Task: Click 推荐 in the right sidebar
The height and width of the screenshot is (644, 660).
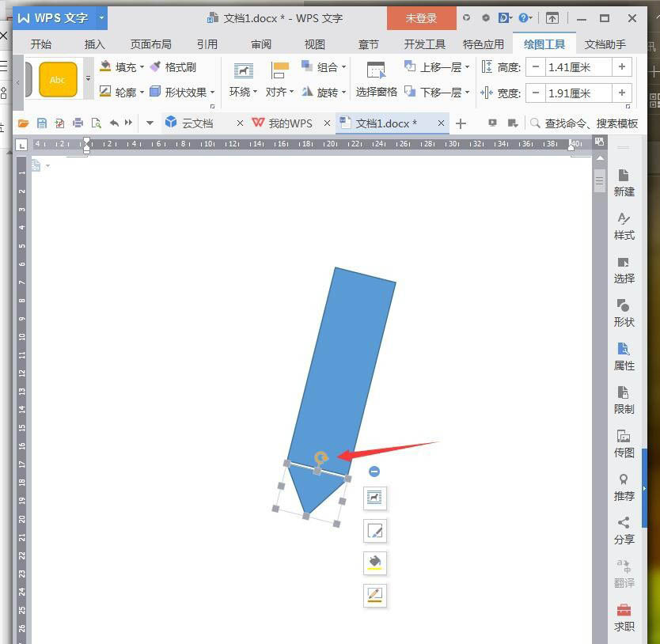Action: click(624, 487)
